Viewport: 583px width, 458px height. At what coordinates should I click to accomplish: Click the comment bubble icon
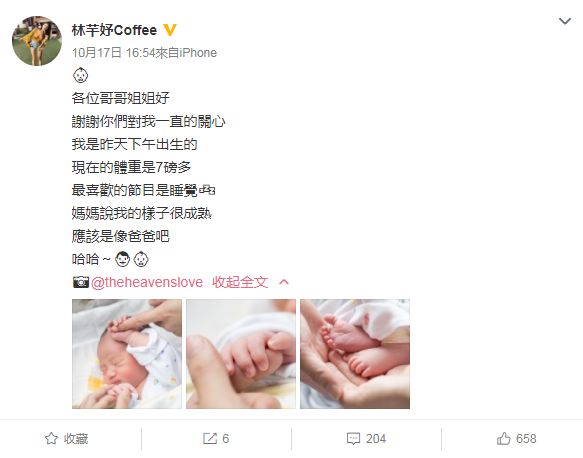[x=353, y=439]
